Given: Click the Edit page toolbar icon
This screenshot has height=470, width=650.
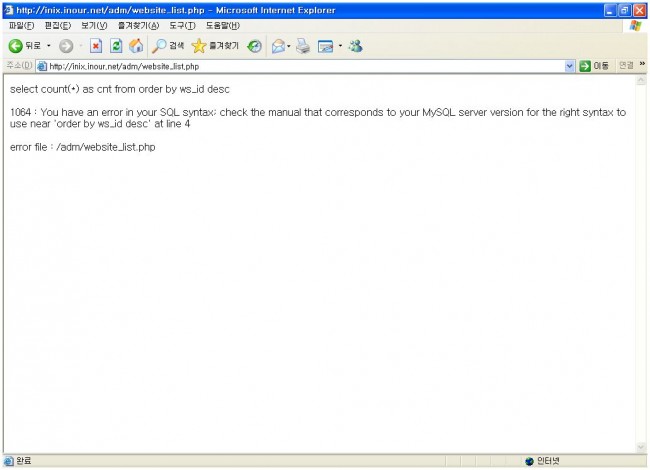Looking at the screenshot, I should [325, 46].
